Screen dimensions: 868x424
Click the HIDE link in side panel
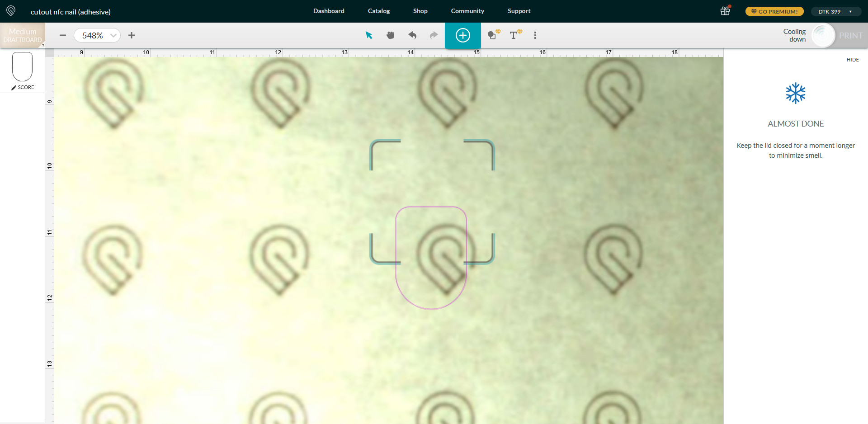tap(853, 60)
